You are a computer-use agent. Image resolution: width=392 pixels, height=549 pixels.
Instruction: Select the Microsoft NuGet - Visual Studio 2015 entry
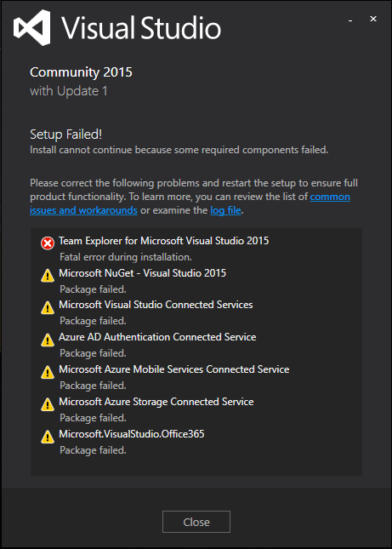click(x=142, y=273)
